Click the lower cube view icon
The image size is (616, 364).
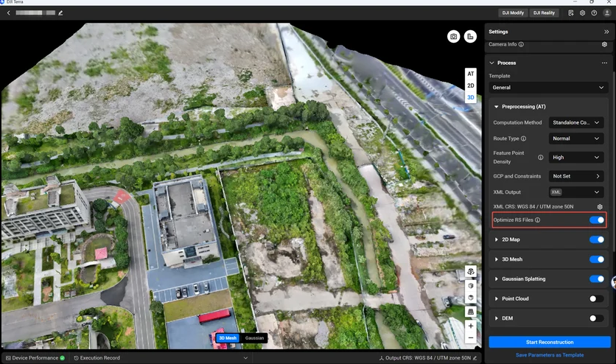click(471, 298)
